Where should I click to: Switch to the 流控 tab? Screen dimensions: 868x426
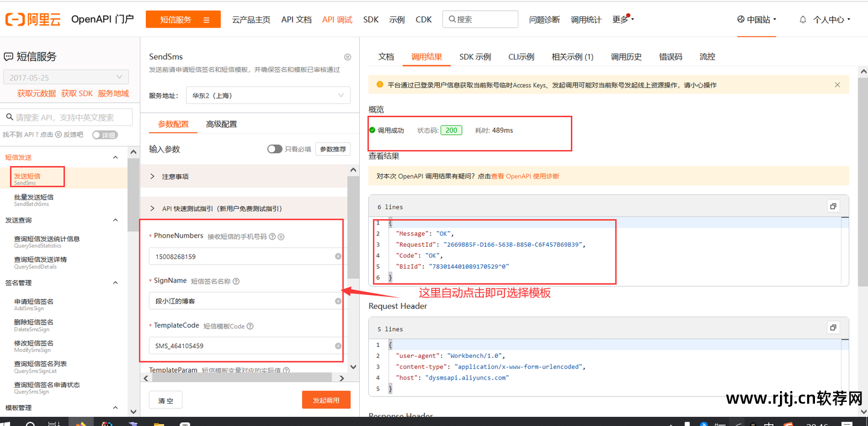707,57
